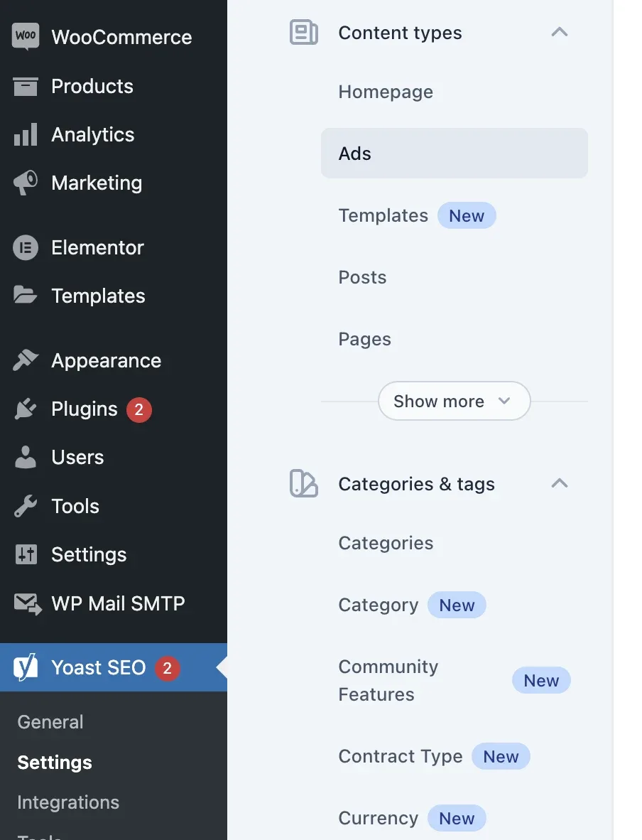Screen dimensions: 642x840
Task: Open Yoast Settings submenu item
Action: (x=55, y=763)
